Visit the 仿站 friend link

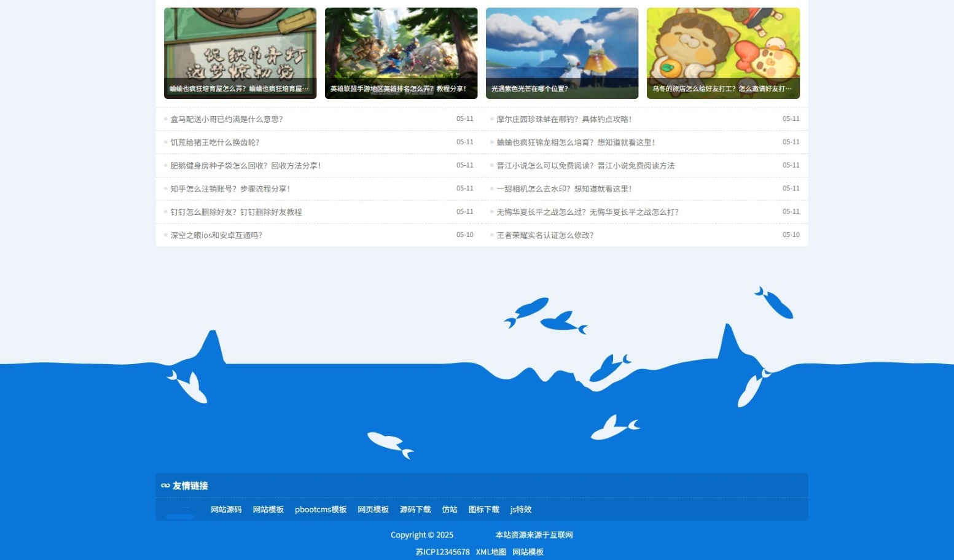click(x=450, y=510)
